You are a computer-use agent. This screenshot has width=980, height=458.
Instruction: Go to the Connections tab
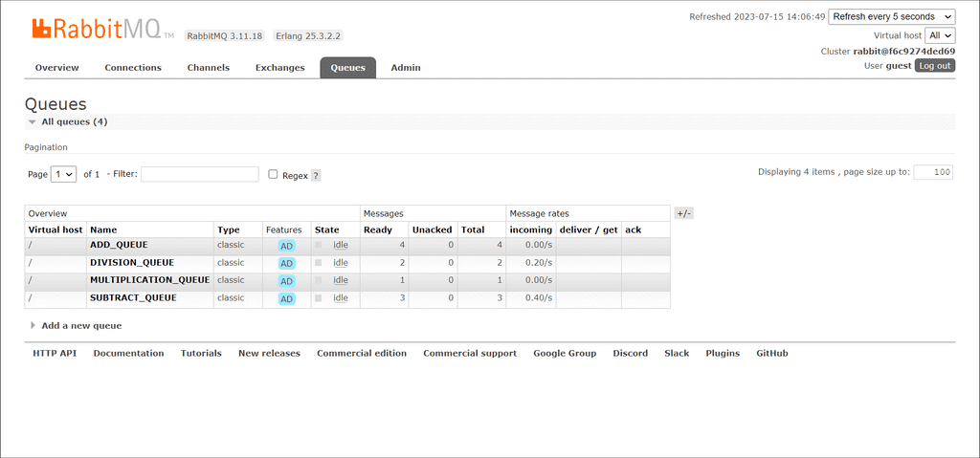pyautogui.click(x=133, y=68)
